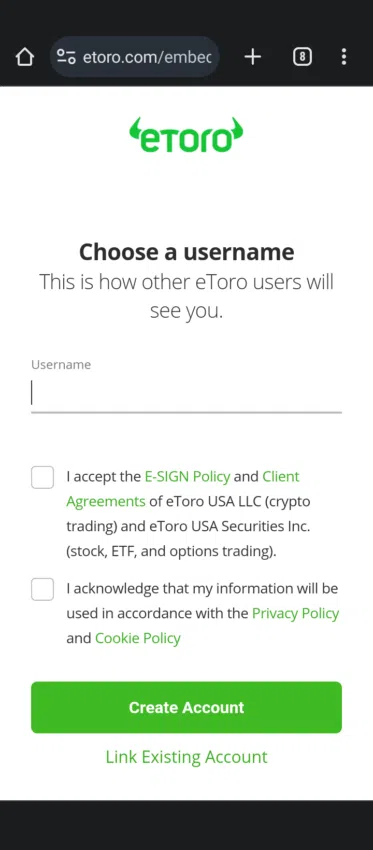This screenshot has width=373, height=850.
Task: Tap the browser home icon
Action: tap(25, 56)
